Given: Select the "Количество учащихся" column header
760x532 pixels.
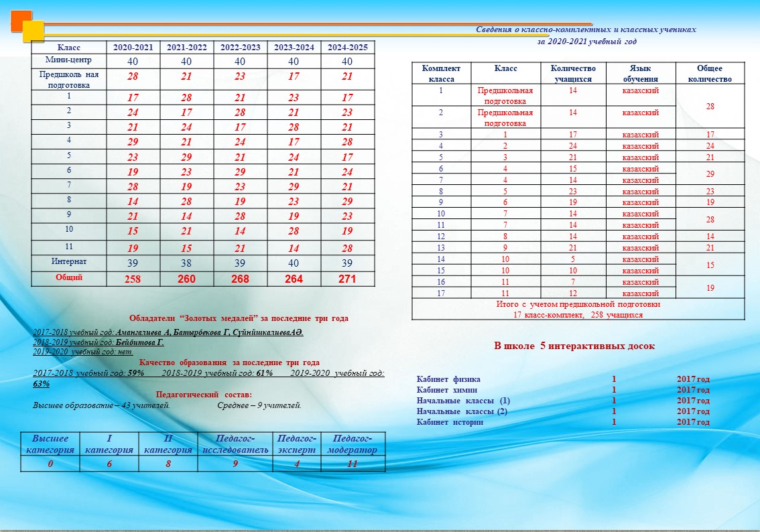Looking at the screenshot, I should tap(573, 74).
